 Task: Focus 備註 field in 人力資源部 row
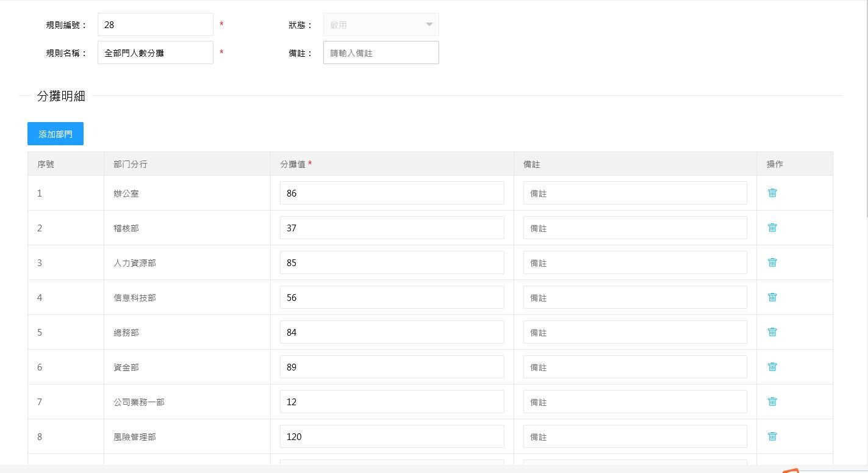pos(635,262)
